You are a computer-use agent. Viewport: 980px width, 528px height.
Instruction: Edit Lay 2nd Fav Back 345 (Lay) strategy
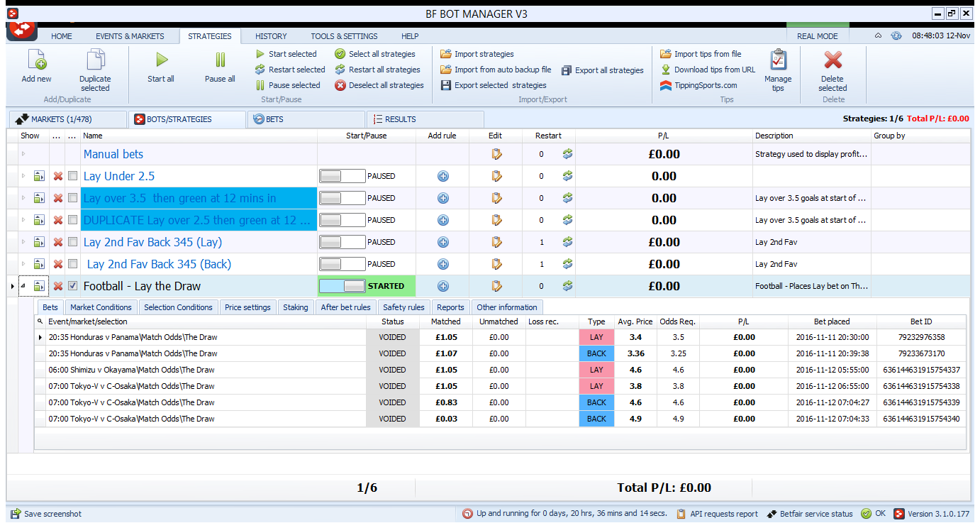pyautogui.click(x=496, y=242)
